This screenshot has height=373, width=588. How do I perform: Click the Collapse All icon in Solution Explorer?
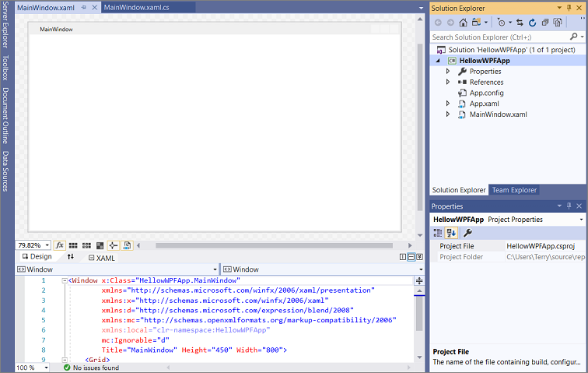(x=544, y=23)
